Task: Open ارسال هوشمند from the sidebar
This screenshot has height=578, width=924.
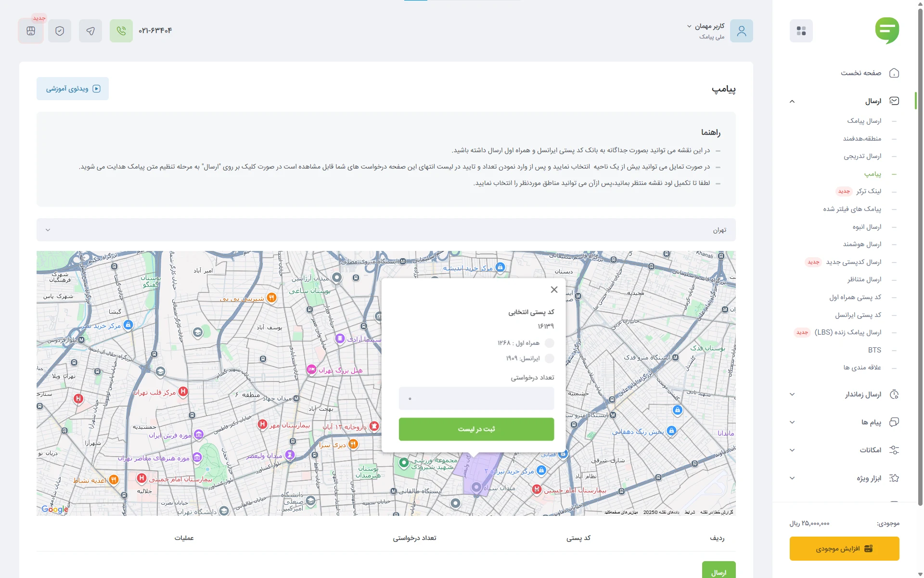Action: (862, 244)
